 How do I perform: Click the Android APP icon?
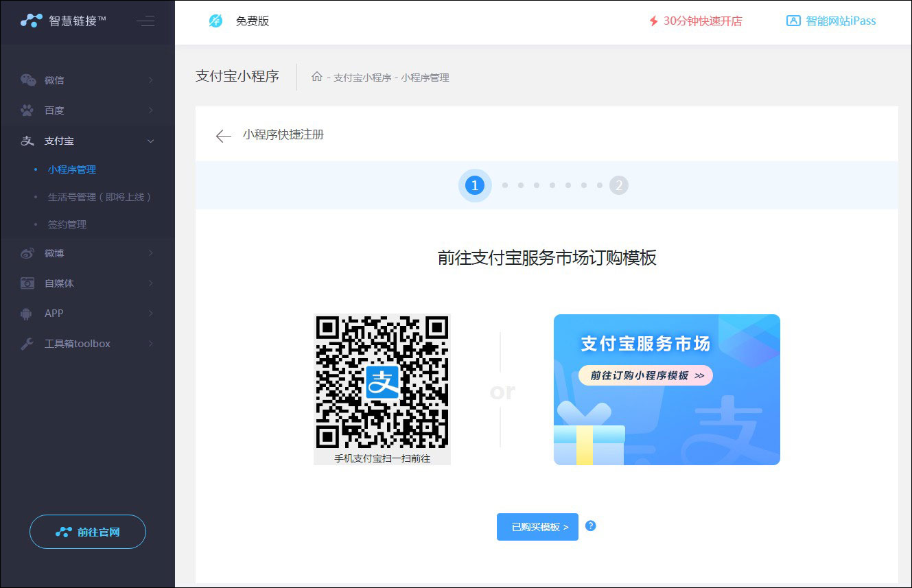coord(27,314)
